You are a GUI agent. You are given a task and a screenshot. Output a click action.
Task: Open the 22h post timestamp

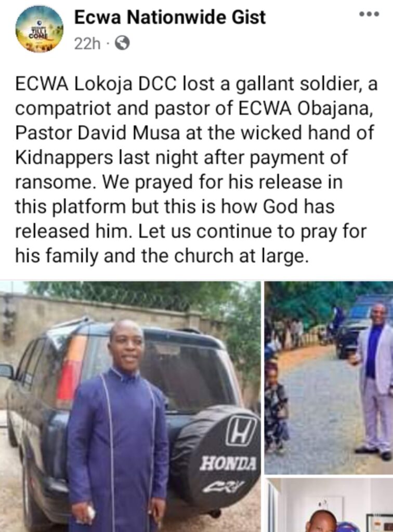87,44
